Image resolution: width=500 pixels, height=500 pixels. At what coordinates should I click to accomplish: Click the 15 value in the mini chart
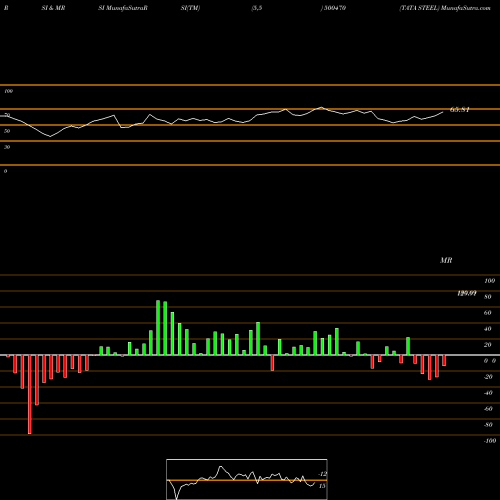pos(322,486)
